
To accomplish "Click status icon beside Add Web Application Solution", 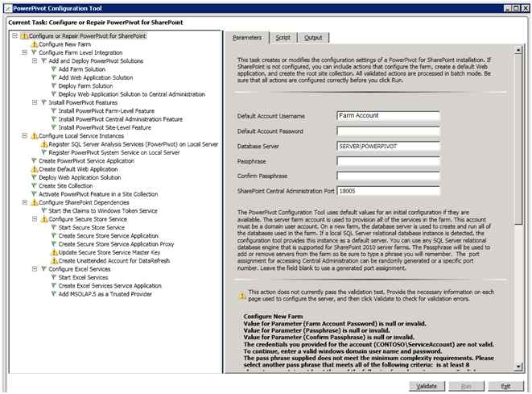I will coord(54,77).
